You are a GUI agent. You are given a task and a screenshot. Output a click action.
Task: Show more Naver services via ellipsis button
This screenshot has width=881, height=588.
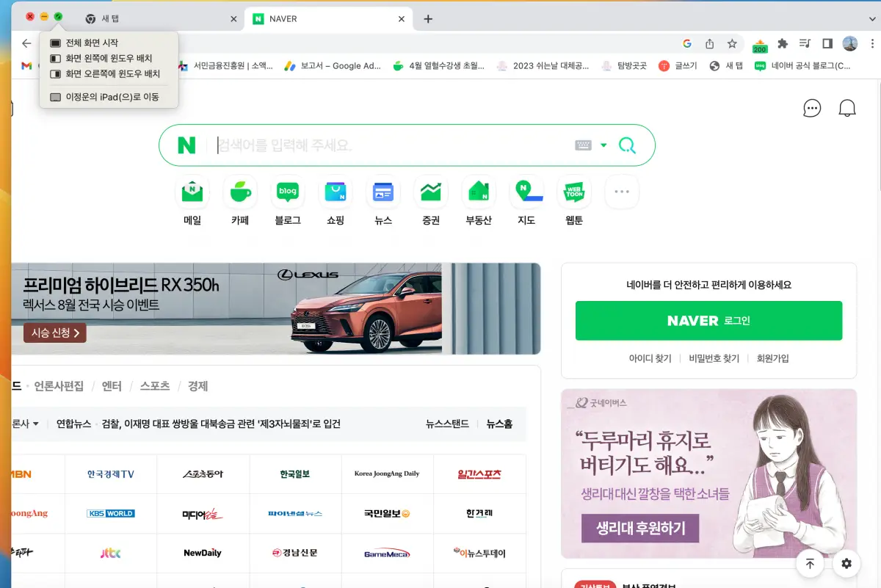pos(621,191)
